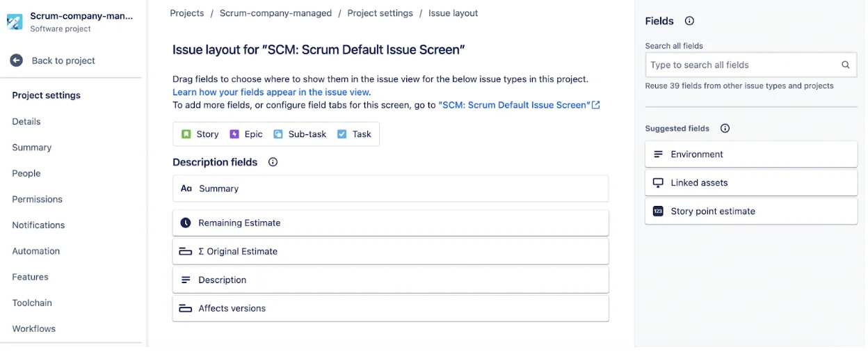Click the Linked assets monitor icon
The height and width of the screenshot is (352, 868).
658,183
